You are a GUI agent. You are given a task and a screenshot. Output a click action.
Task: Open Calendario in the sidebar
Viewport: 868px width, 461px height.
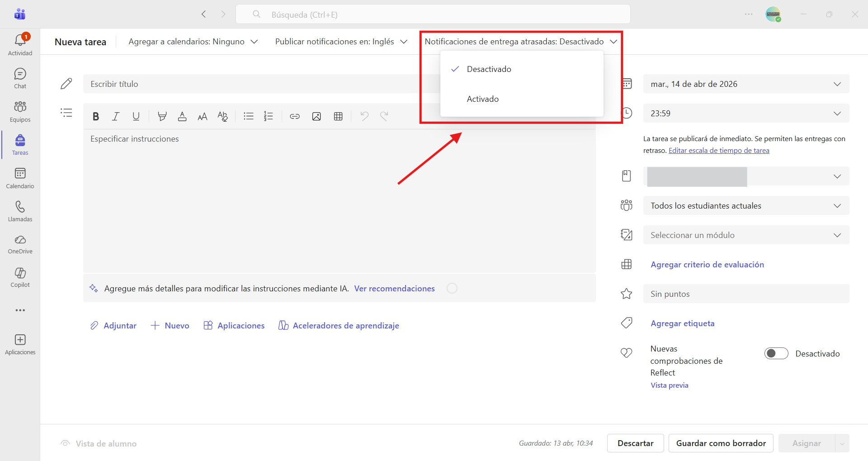20,178
